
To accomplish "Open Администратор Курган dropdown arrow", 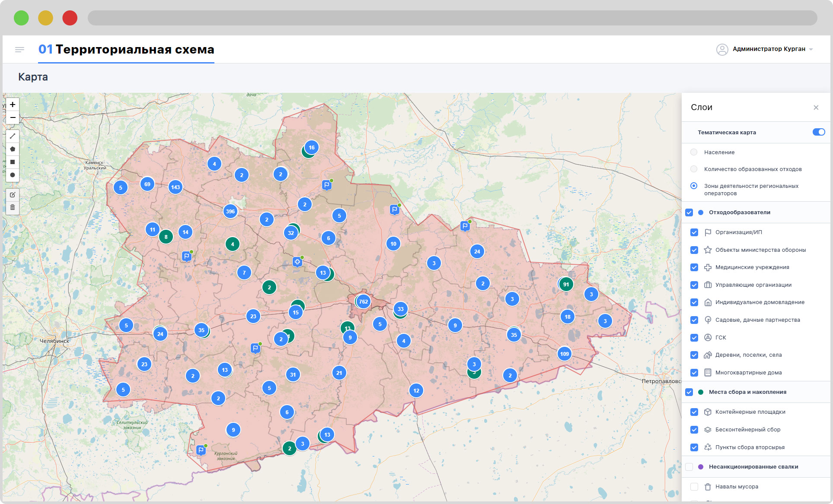I will tap(811, 49).
